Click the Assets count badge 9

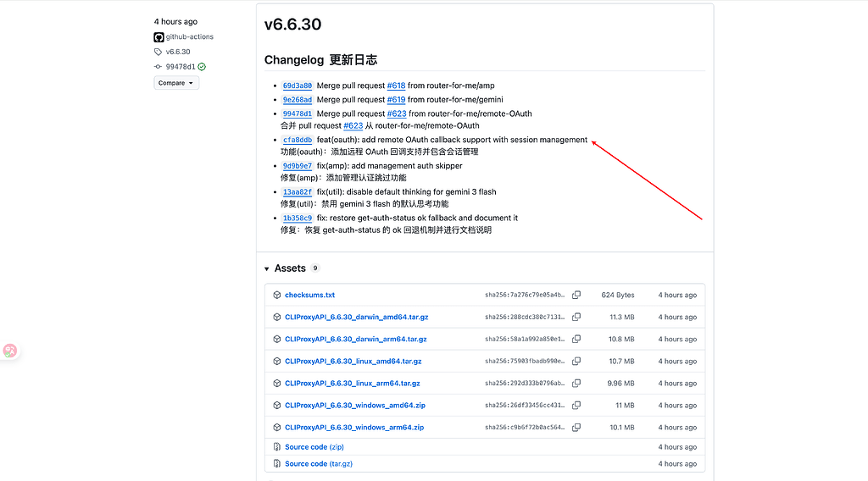click(315, 268)
